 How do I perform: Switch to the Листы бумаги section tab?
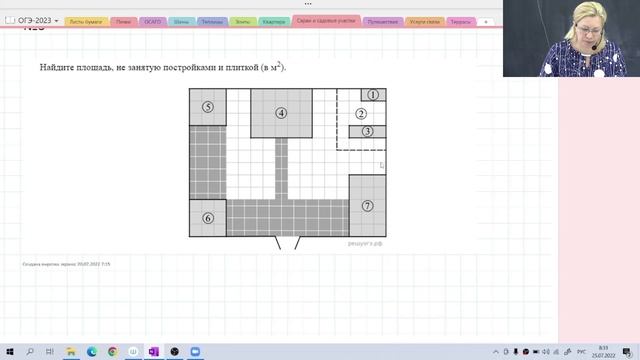[x=86, y=22]
